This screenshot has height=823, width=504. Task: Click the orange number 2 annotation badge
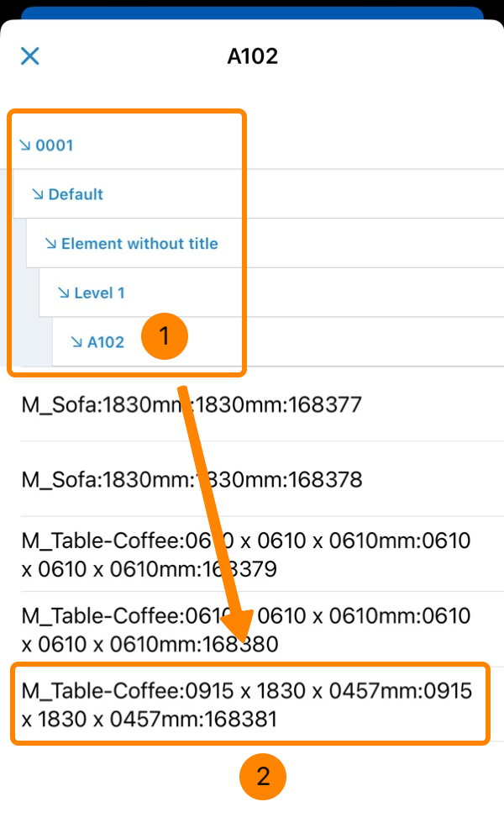pos(263,777)
